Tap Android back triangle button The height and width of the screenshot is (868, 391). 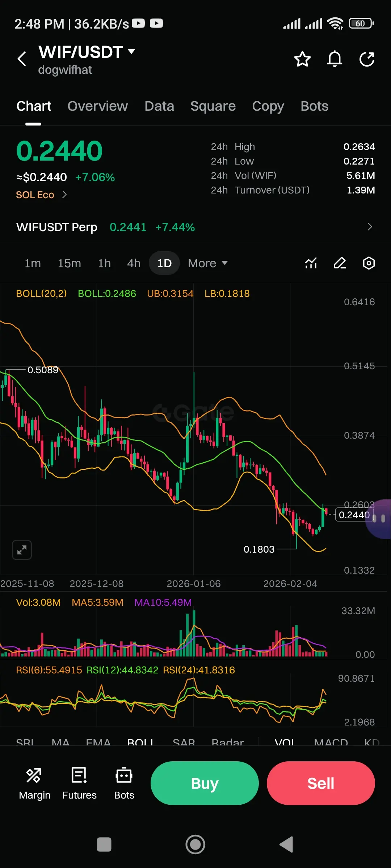(x=286, y=845)
